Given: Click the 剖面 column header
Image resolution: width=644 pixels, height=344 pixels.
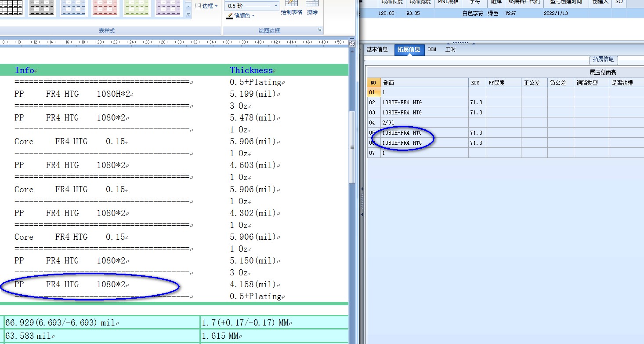Looking at the screenshot, I should pos(424,82).
